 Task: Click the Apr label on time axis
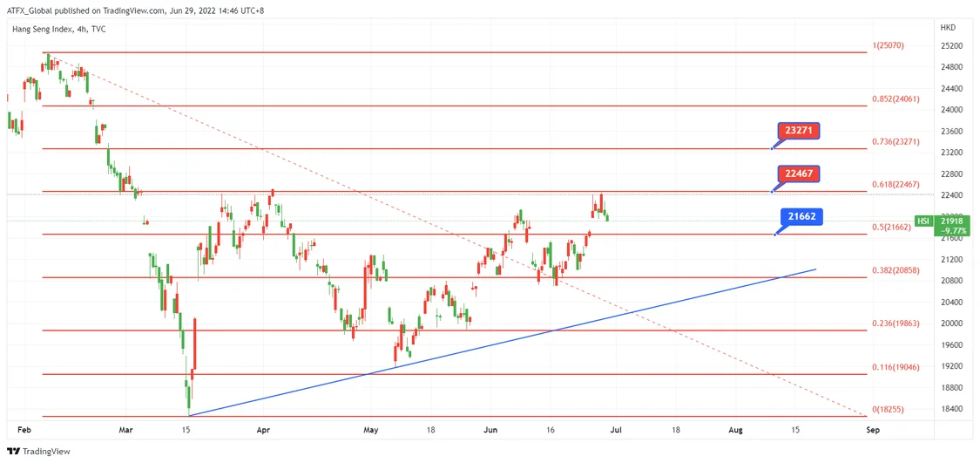pos(263,431)
